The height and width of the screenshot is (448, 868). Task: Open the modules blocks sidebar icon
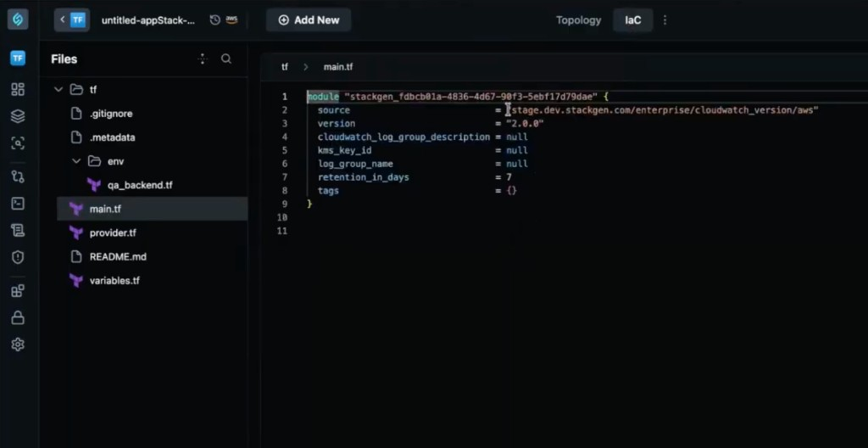point(18,290)
